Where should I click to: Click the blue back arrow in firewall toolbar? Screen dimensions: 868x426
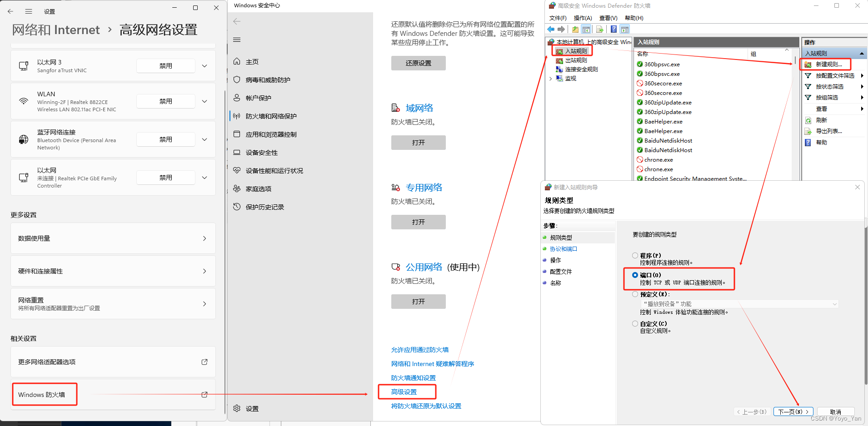(x=551, y=30)
